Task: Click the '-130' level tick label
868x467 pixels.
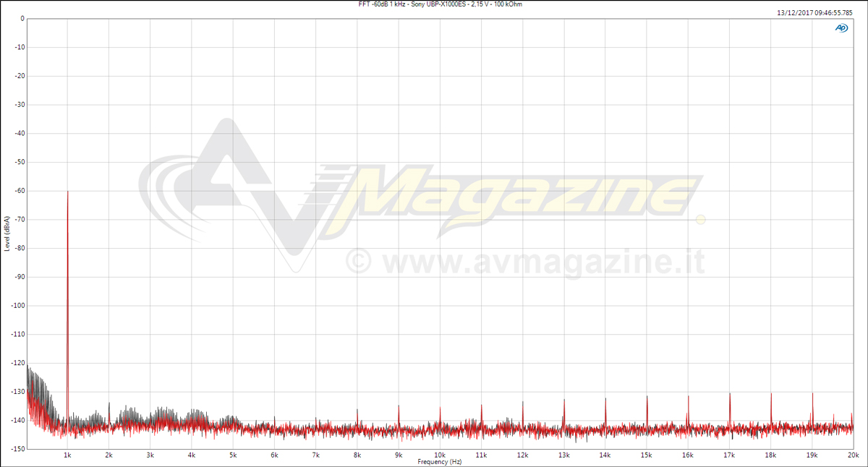Action: (x=18, y=391)
